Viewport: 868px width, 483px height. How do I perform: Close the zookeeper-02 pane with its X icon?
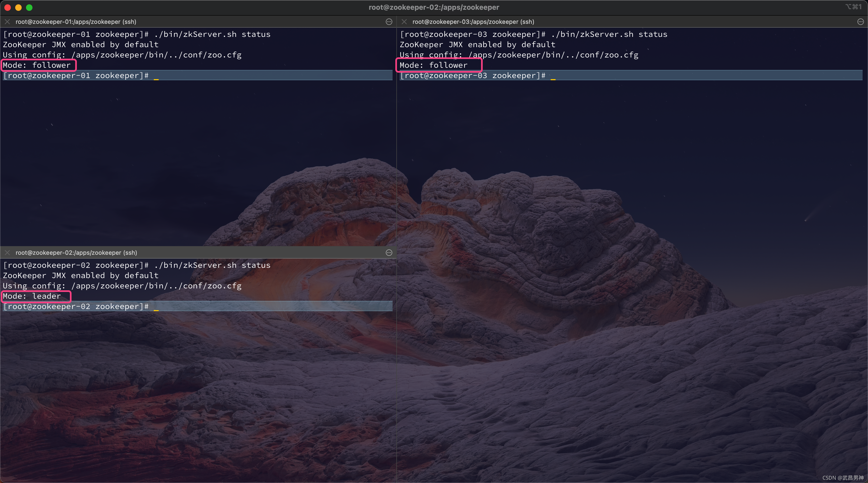tap(7, 253)
